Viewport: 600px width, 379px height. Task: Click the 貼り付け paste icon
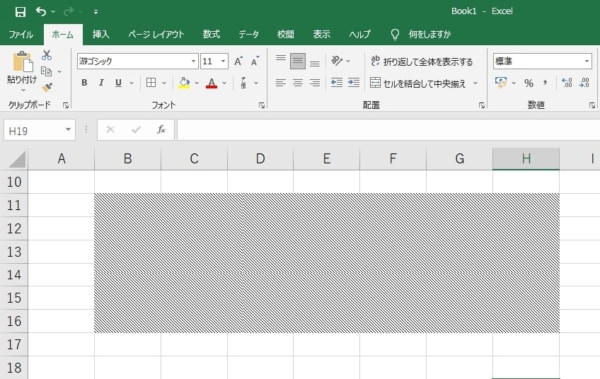pos(22,62)
